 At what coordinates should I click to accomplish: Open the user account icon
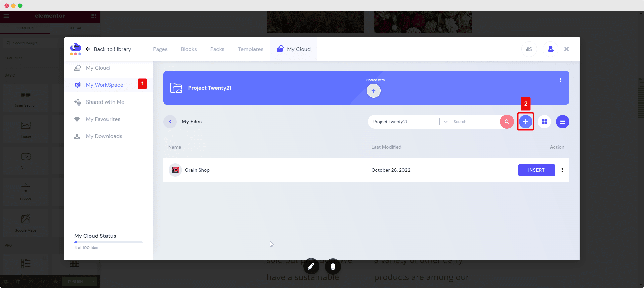pos(550,49)
